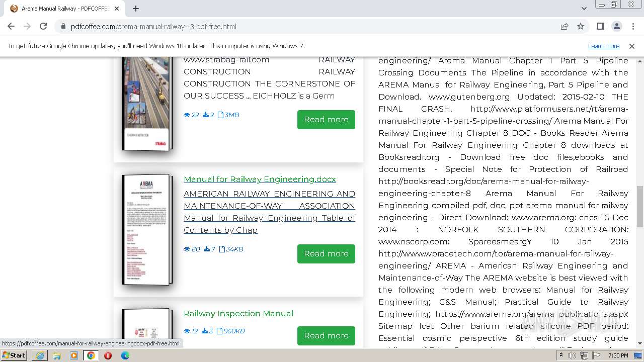Open the side panel icon

point(601,26)
